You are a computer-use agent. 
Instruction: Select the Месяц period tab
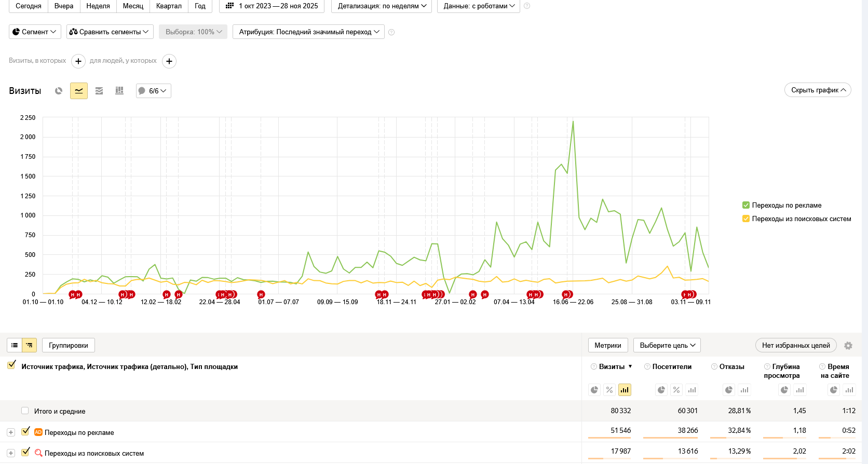133,6
